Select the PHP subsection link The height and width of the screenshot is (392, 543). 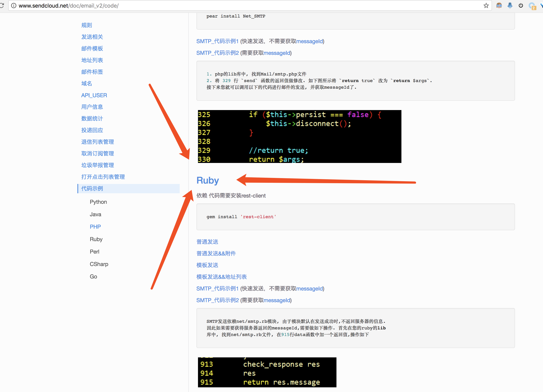pos(95,227)
